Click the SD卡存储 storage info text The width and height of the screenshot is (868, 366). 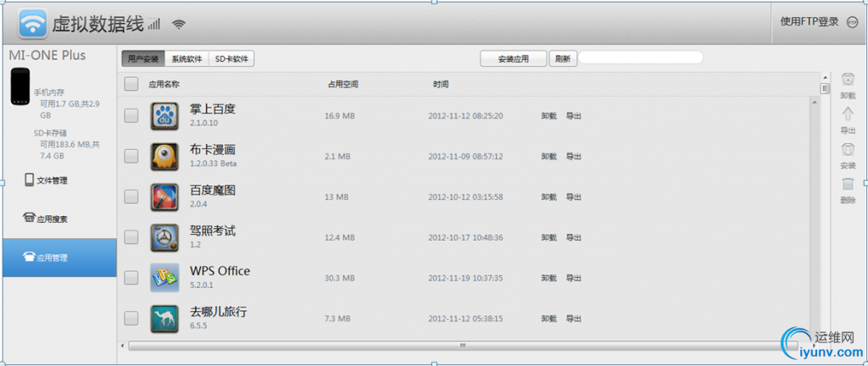click(68, 145)
